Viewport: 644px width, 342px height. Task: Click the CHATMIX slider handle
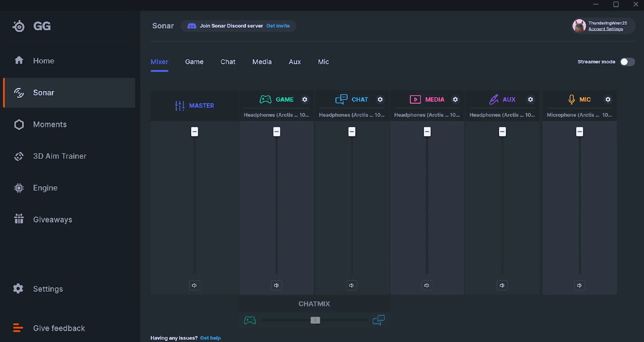coord(315,320)
